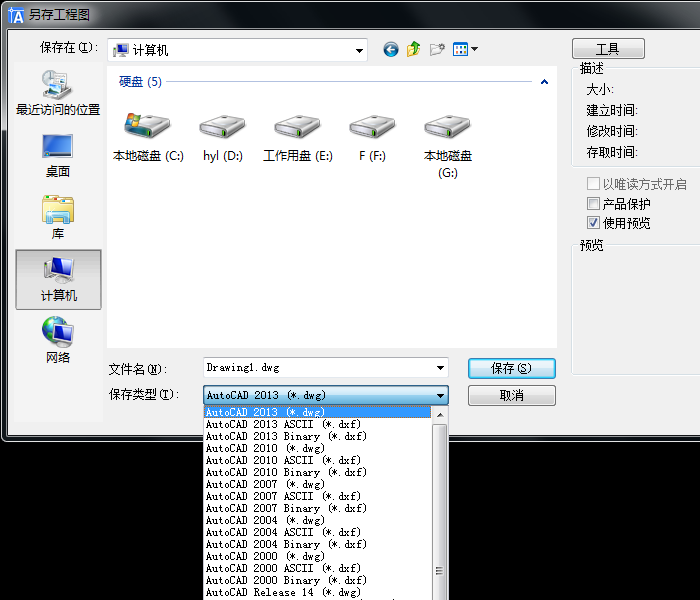
Task: Choose AutoCAD Release 14 (*.dwg)
Action: point(317,592)
